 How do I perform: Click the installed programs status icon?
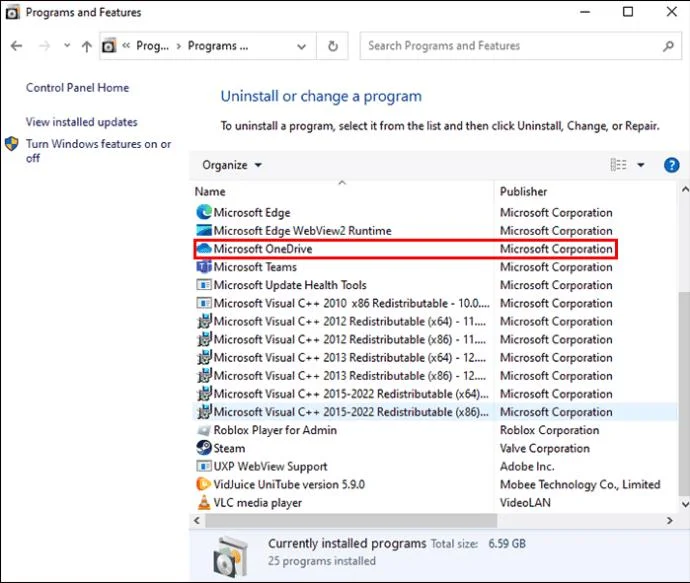click(230, 556)
